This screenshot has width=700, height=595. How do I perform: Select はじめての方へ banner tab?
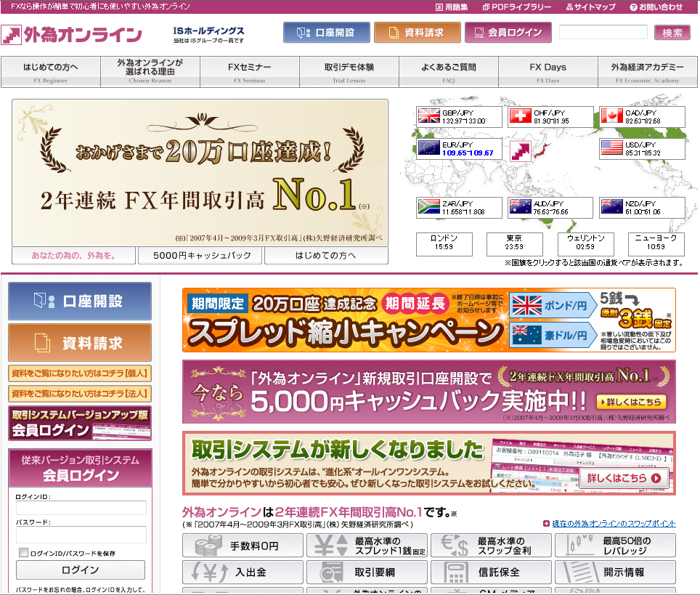[326, 256]
